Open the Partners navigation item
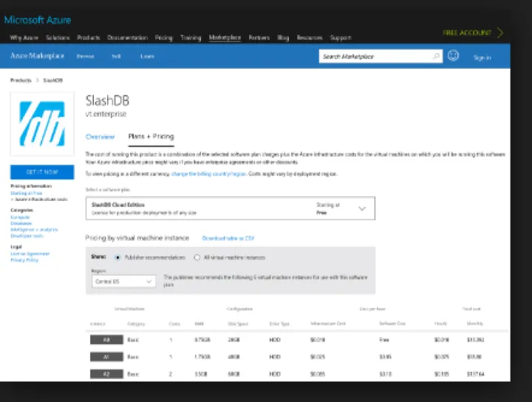The width and height of the screenshot is (532, 402). pyautogui.click(x=259, y=38)
